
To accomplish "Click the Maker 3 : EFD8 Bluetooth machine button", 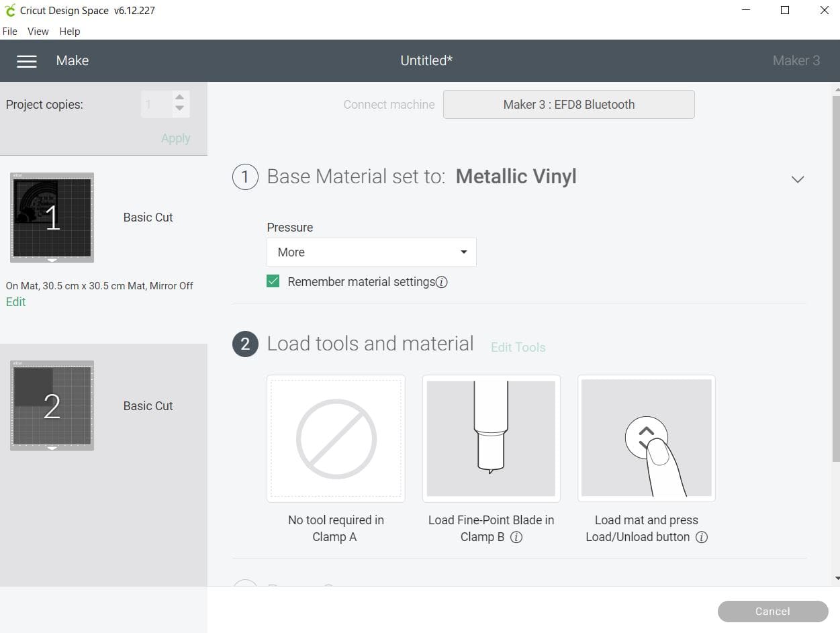I will pos(569,105).
